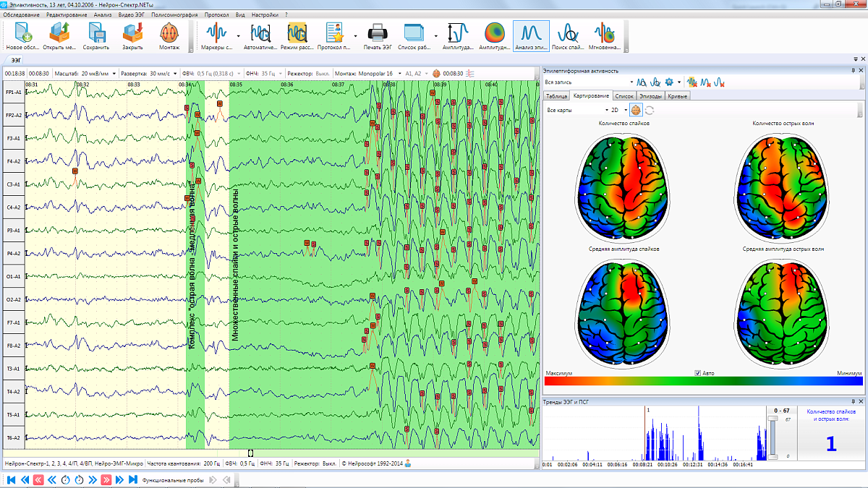The height and width of the screenshot is (488, 868).
Task: Toggle the head view button beside 2D
Action: [x=634, y=110]
